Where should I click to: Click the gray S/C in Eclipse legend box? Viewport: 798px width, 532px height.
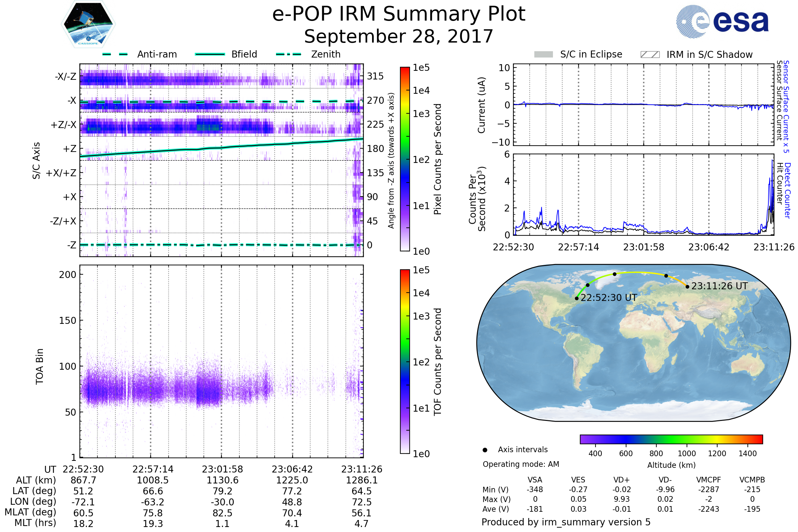click(543, 55)
